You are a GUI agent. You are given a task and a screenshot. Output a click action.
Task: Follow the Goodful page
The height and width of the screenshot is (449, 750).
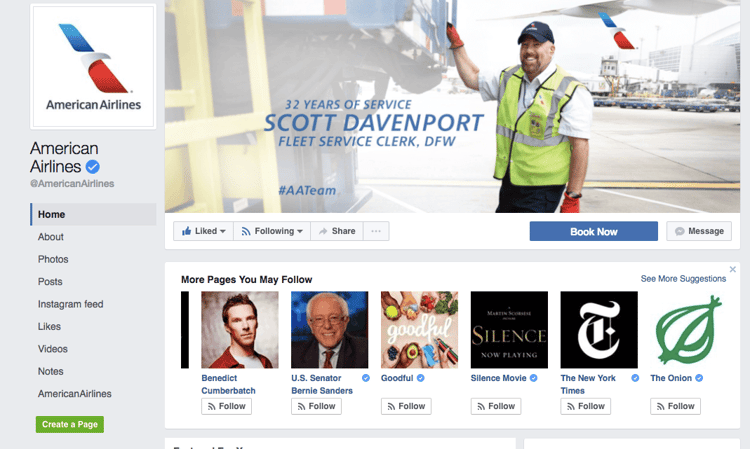pyautogui.click(x=406, y=406)
